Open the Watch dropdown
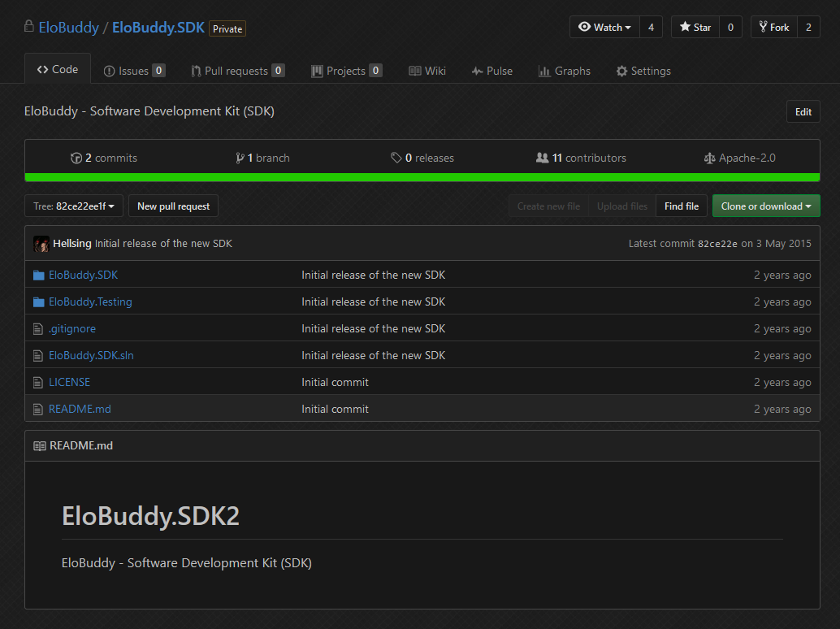The image size is (840, 629). 605,28
